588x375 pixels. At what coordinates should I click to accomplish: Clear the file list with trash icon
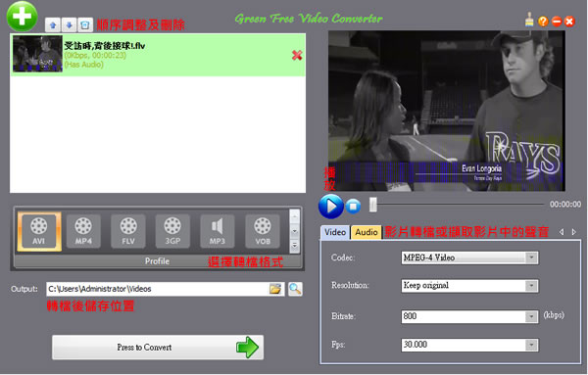85,25
